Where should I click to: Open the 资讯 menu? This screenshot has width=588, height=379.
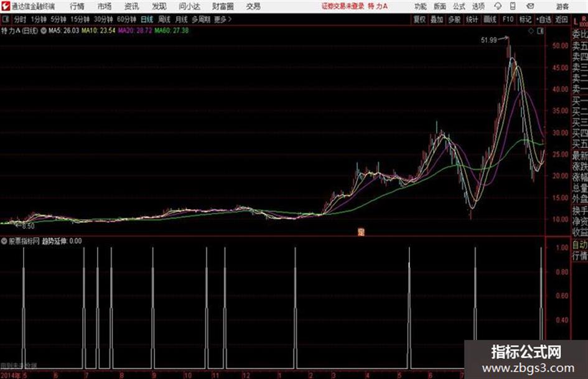coord(132,6)
